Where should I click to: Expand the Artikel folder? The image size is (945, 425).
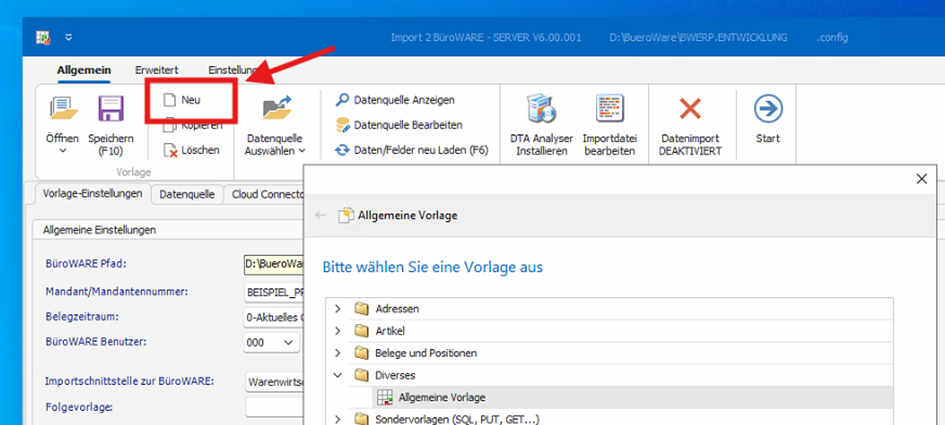point(338,331)
